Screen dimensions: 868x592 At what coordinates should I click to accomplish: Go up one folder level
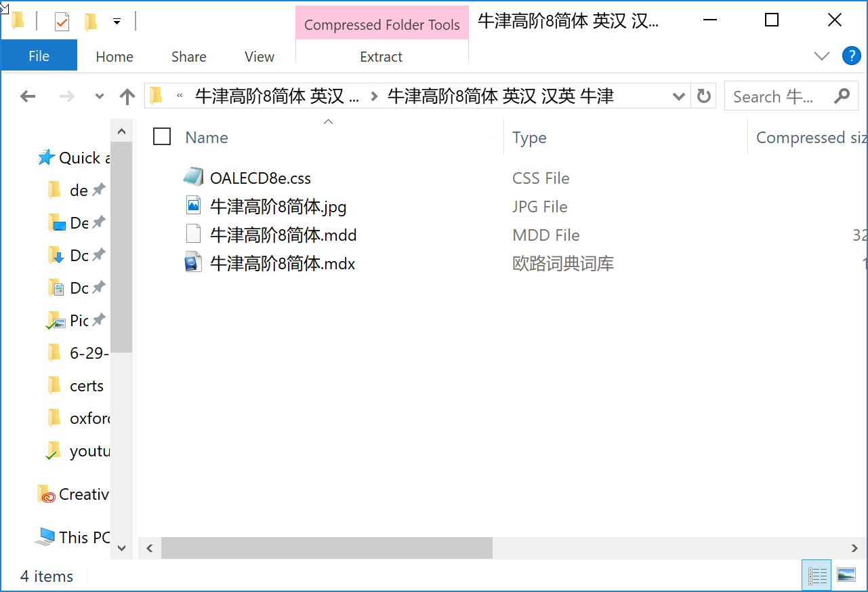(127, 96)
